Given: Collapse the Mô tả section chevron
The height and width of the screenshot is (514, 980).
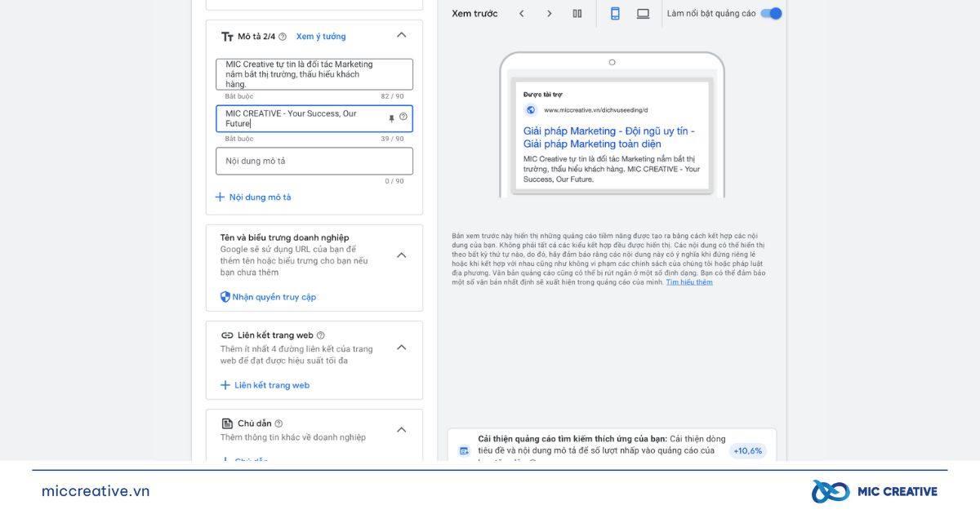Looking at the screenshot, I should click(401, 35).
